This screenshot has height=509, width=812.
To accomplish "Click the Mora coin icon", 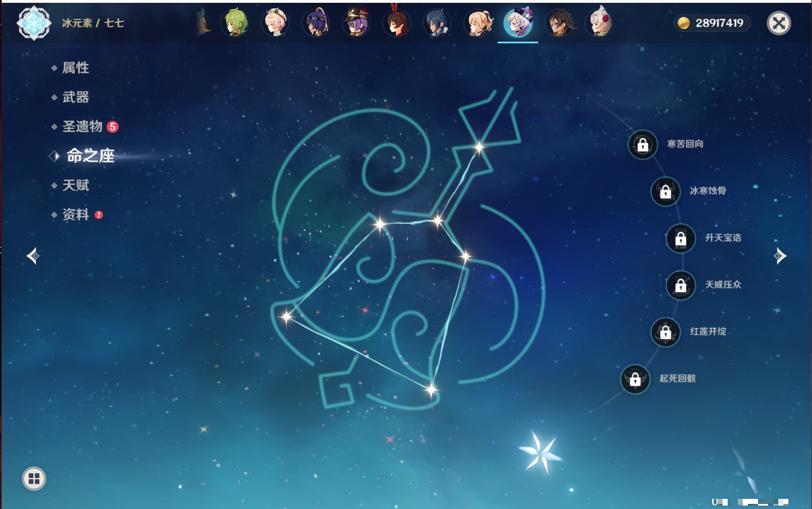I will pos(684,23).
